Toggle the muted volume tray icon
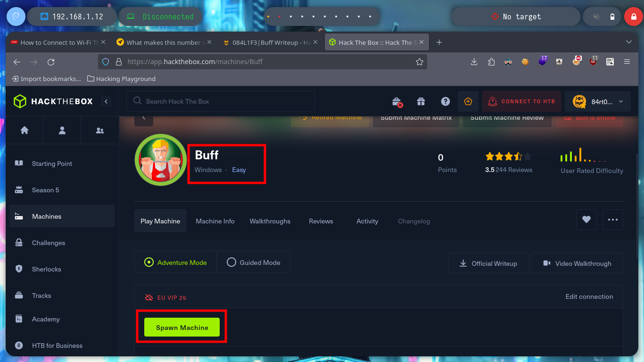This screenshot has height=362, width=644. tap(596, 17)
